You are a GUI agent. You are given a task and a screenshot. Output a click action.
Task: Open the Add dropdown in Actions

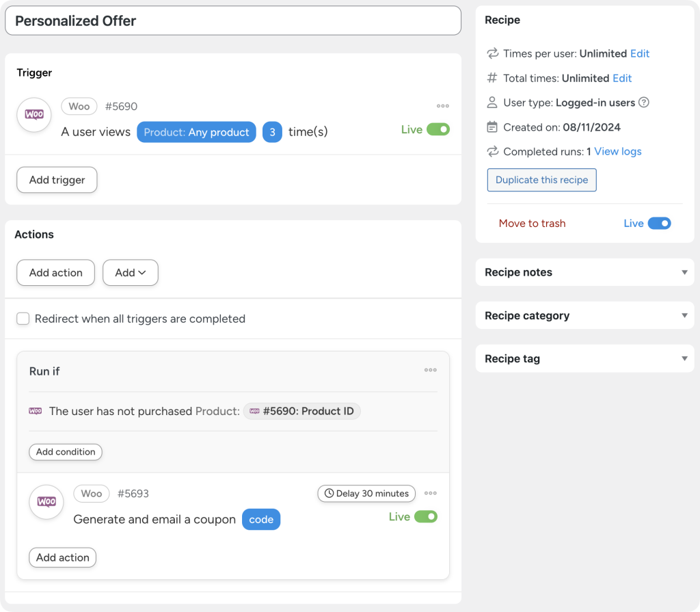pos(130,272)
